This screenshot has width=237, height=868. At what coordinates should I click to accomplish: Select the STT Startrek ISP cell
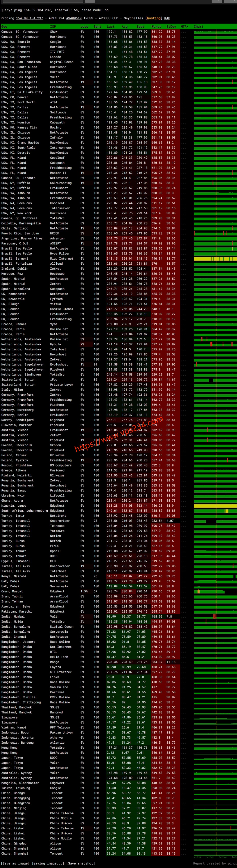tap(61, 672)
